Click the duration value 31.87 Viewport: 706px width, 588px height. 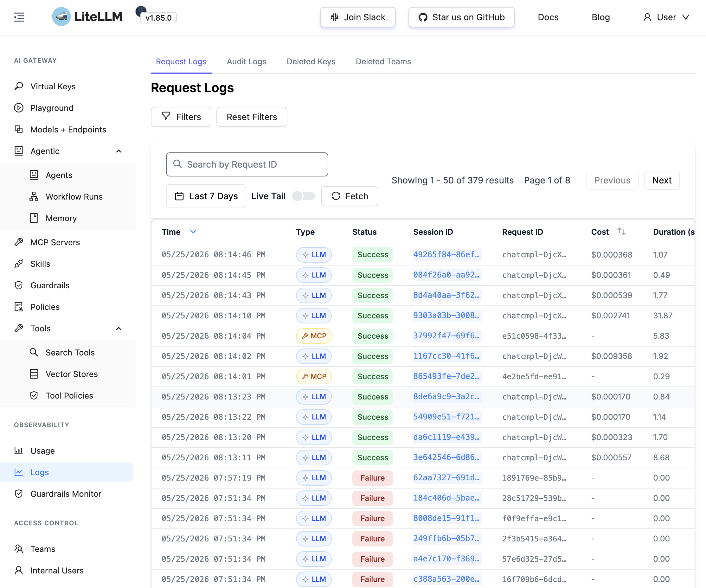663,315
